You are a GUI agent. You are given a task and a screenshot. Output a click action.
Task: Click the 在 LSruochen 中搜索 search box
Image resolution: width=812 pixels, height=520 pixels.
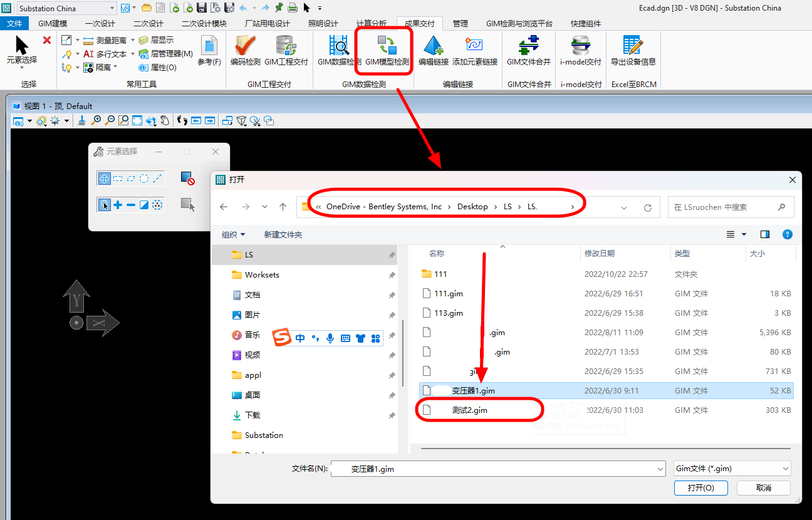(731, 207)
